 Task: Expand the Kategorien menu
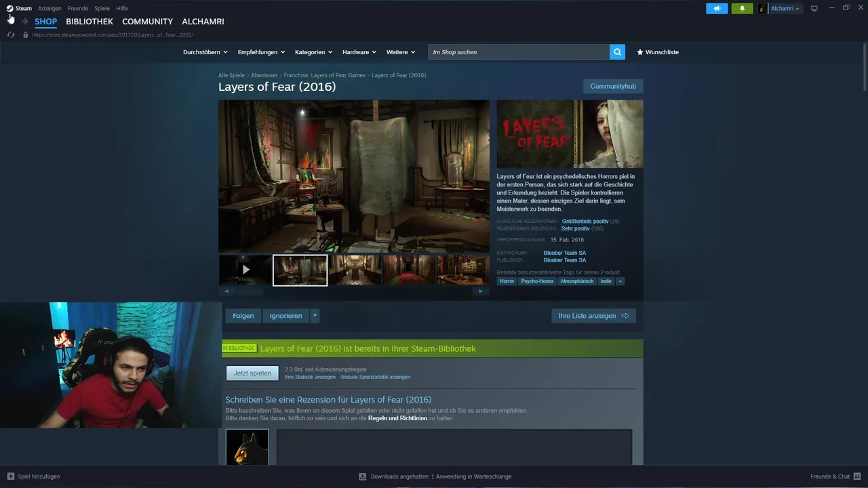point(313,52)
